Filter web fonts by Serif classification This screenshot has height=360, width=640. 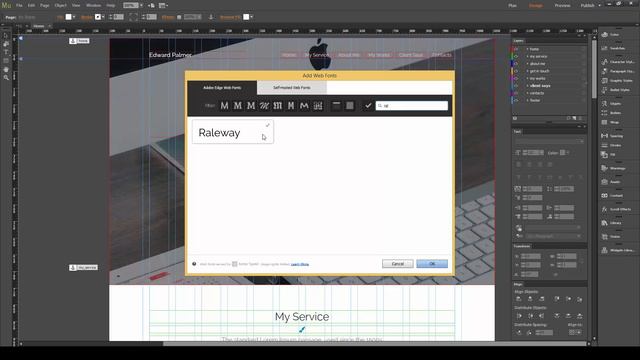238,106
